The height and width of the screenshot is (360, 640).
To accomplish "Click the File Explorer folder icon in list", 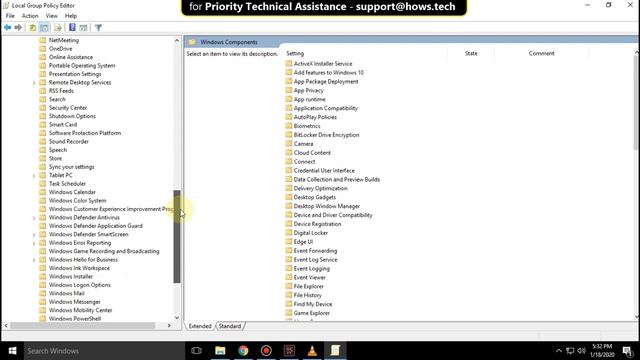I will pyautogui.click(x=289, y=286).
